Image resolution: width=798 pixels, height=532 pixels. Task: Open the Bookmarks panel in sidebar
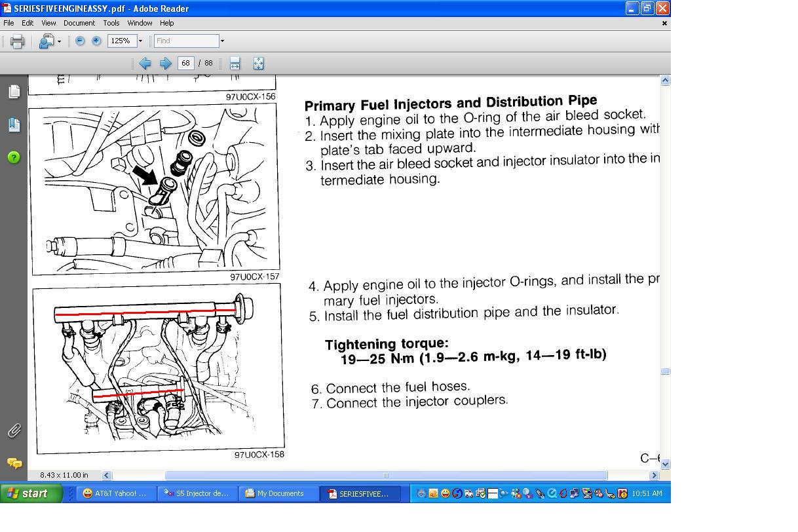coord(14,124)
